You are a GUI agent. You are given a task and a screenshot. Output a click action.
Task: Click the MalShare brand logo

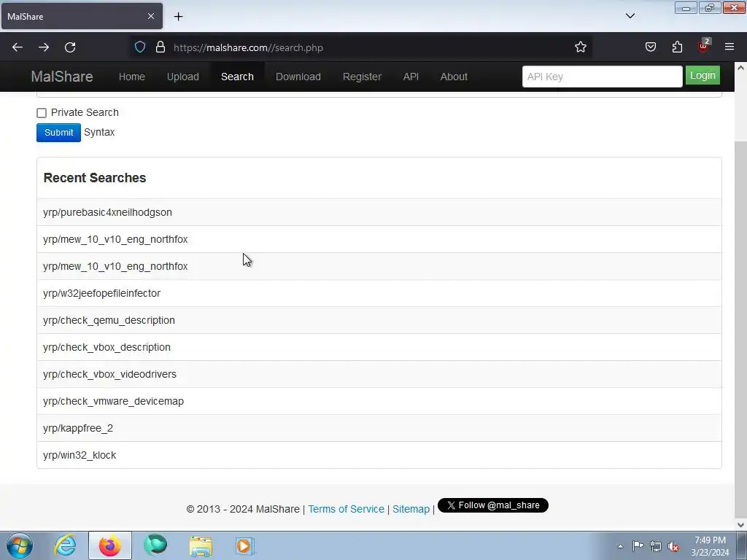pyautogui.click(x=62, y=77)
